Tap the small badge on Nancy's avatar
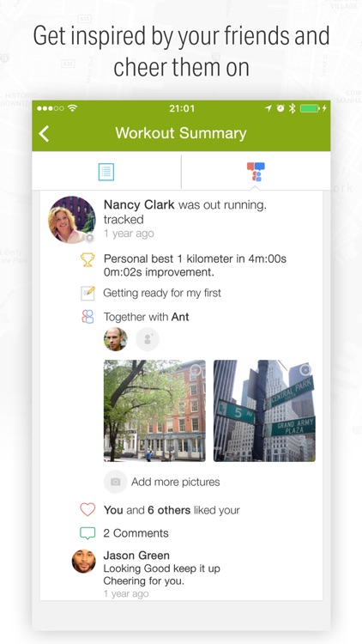 coord(89,237)
